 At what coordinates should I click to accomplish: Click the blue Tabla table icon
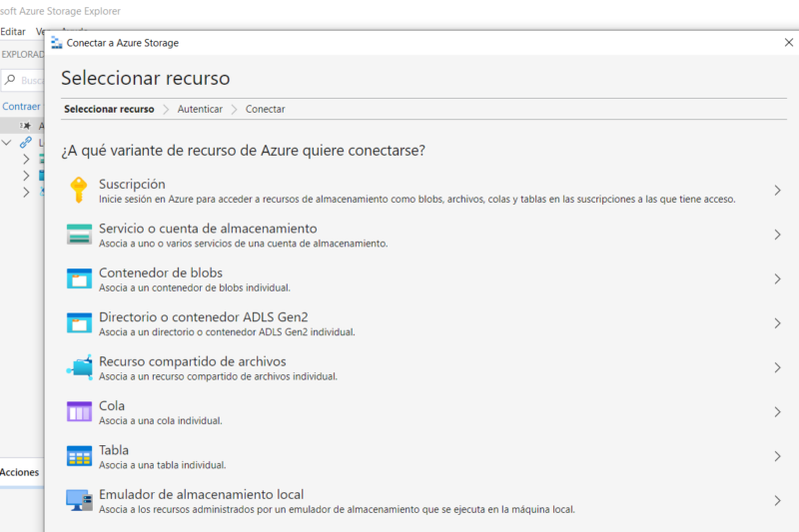[x=79, y=455]
